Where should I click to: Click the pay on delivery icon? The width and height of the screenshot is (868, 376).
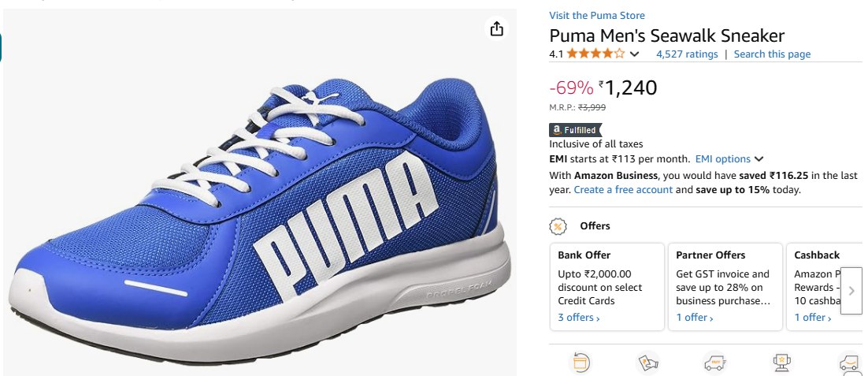[x=647, y=363]
